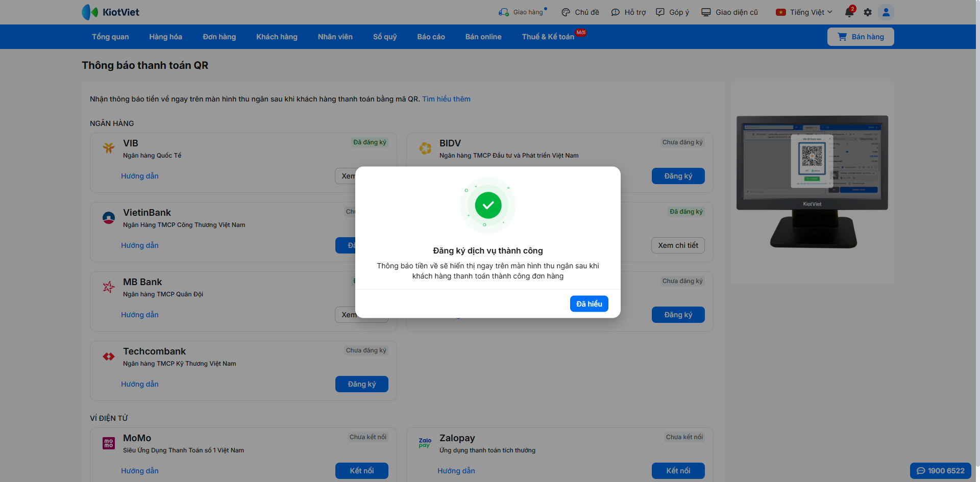Switch to Giao diện cũ old interface
The image size is (980, 482).
pos(729,12)
